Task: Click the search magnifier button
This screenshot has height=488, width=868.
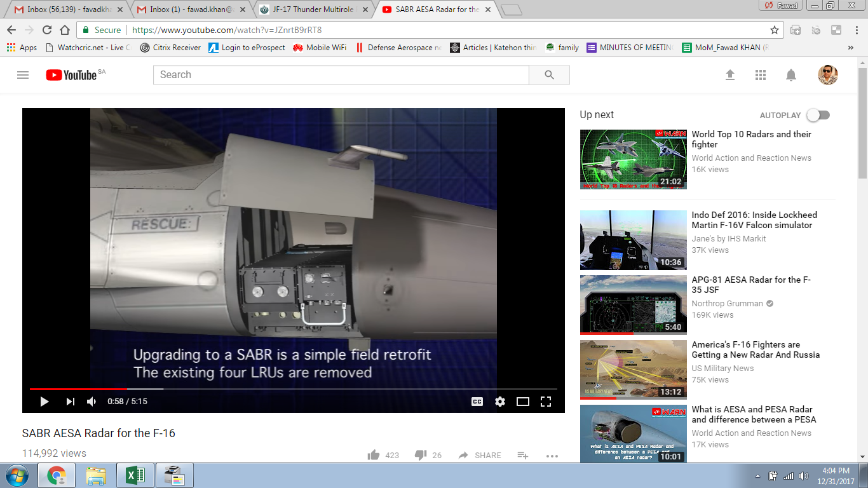Action: point(550,75)
